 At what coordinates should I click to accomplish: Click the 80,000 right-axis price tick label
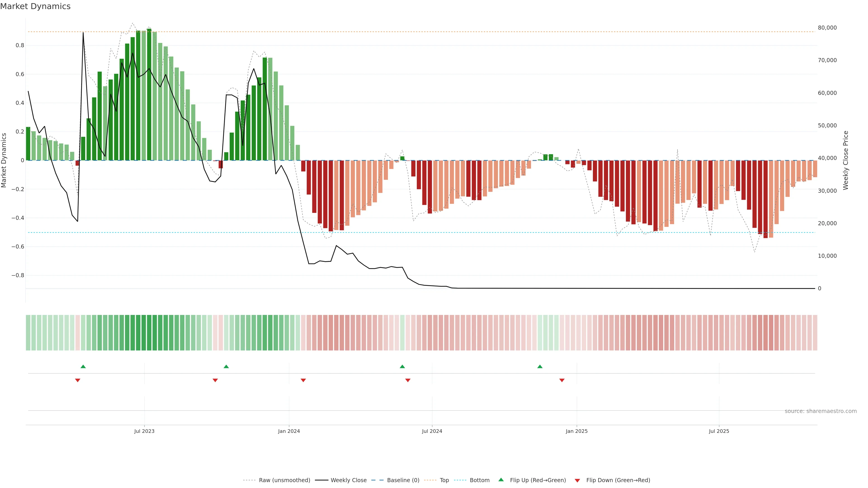click(827, 28)
